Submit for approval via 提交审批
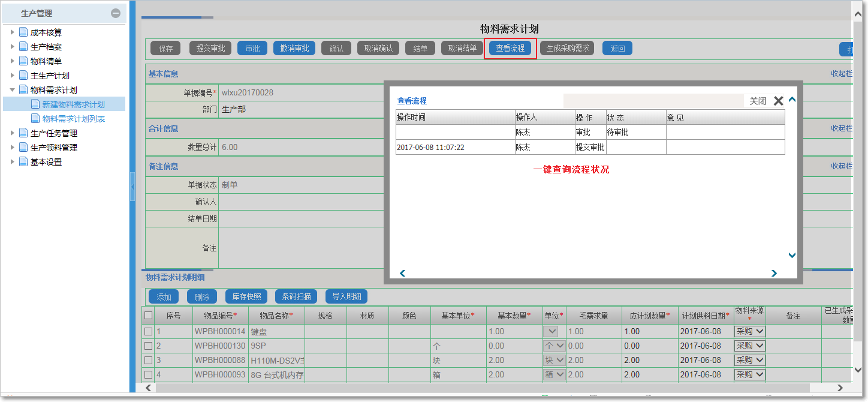868x402 pixels. pyautogui.click(x=209, y=49)
